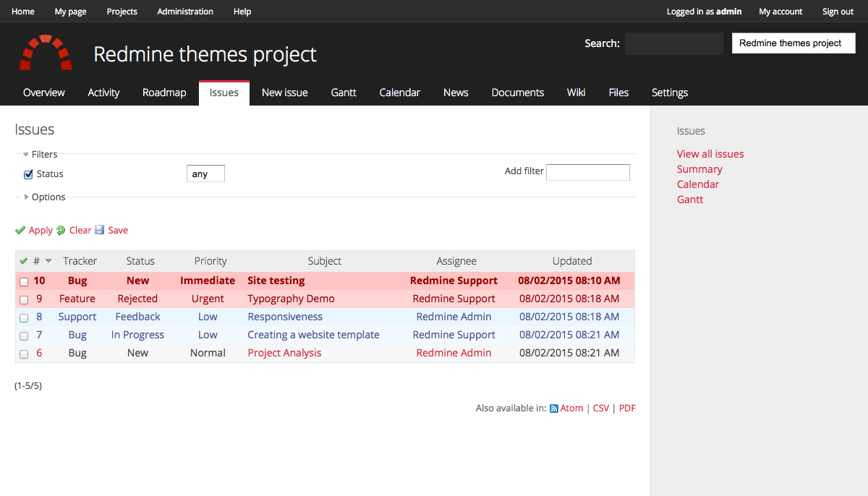Screen dimensions: 868x496
Task: Click the Atom text link
Action: point(571,409)
